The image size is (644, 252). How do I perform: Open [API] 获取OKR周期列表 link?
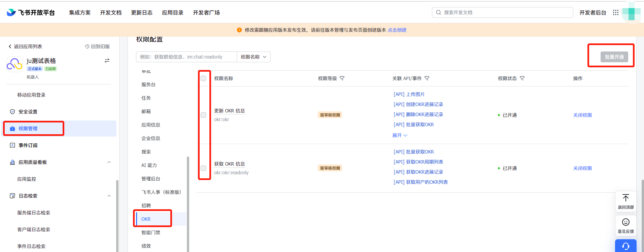tap(418, 162)
